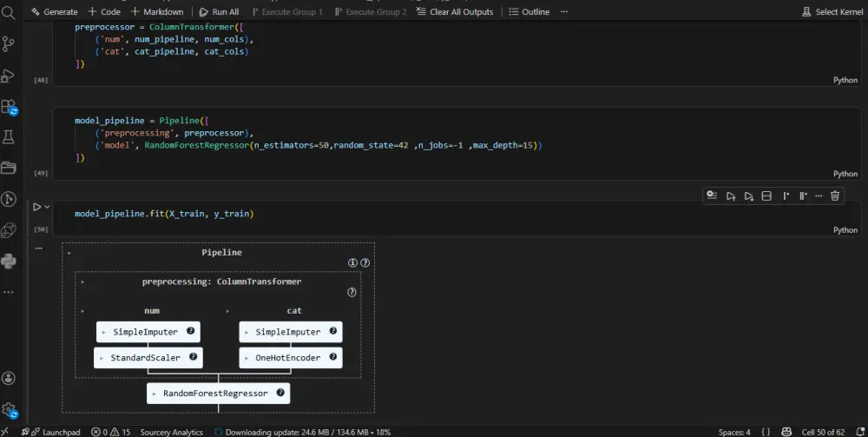Click Run All in the toolbar

(219, 11)
